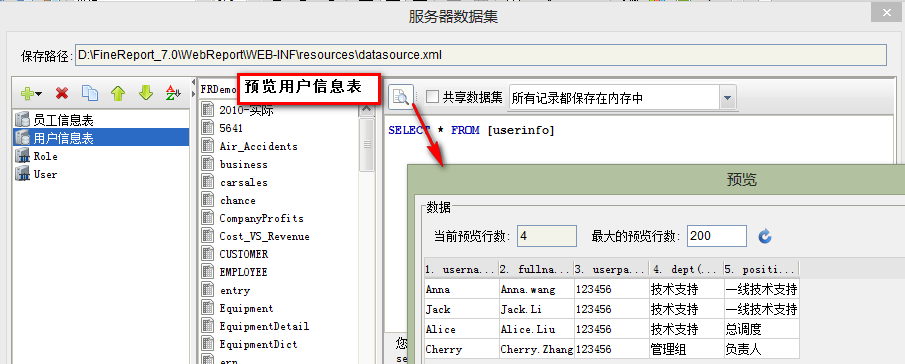Image resolution: width=905 pixels, height=364 pixels.
Task: Click the Anna username cell
Action: (461, 289)
